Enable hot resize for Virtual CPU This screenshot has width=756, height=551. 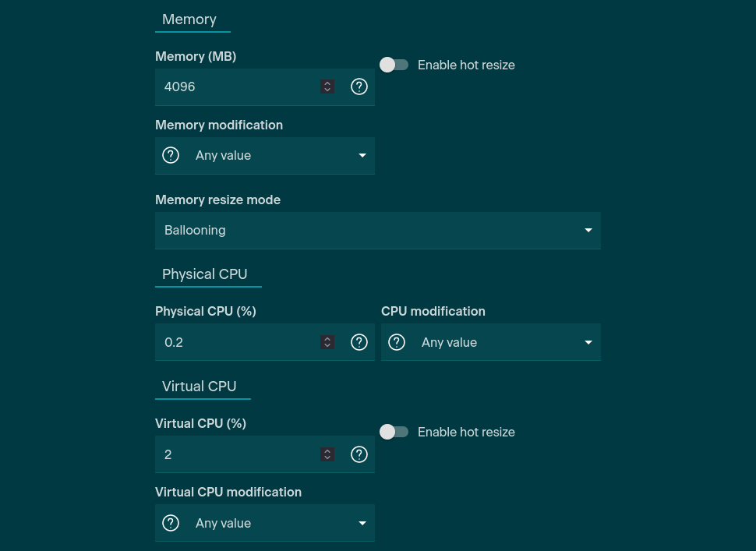pos(394,432)
